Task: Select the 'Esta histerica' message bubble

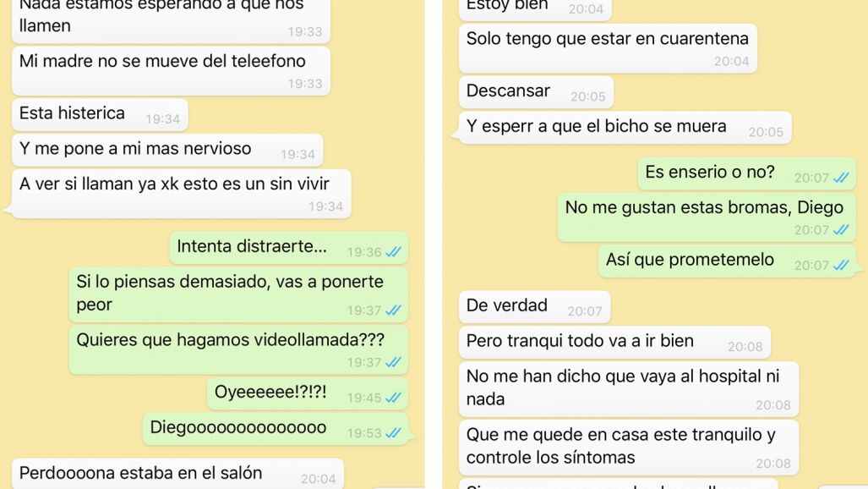Action: pos(100,115)
